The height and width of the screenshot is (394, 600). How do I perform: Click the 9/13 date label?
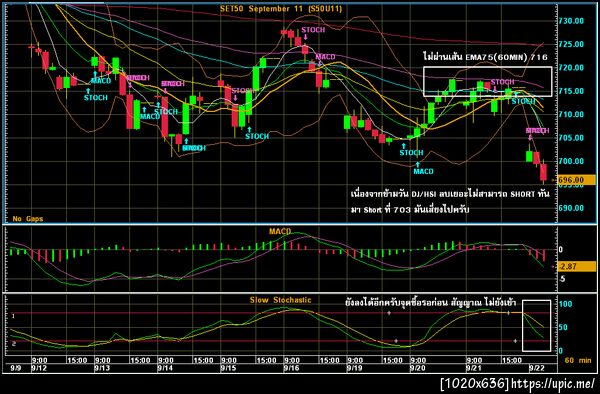point(102,368)
